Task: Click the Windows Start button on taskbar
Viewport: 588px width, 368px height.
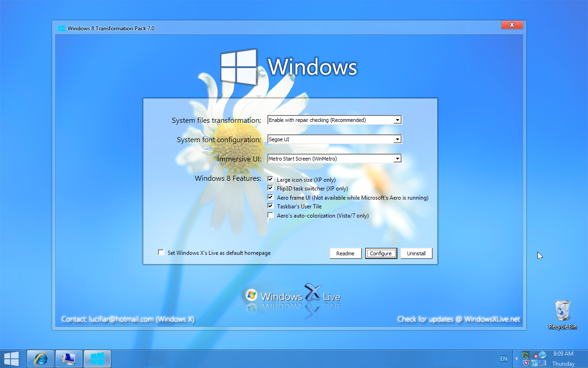Action: [x=11, y=359]
